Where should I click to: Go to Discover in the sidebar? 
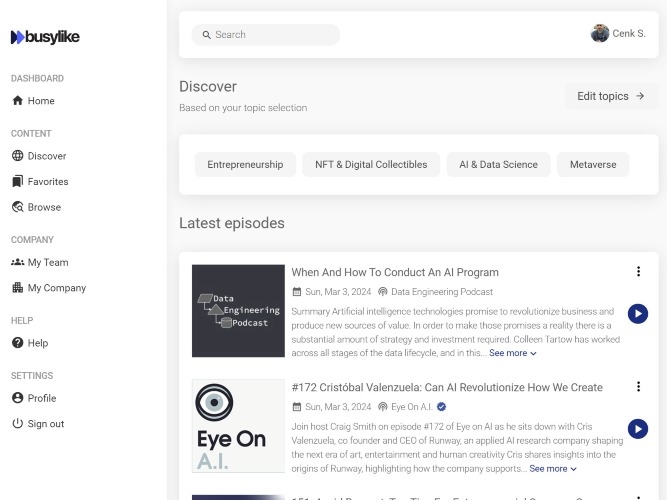tap(39, 156)
